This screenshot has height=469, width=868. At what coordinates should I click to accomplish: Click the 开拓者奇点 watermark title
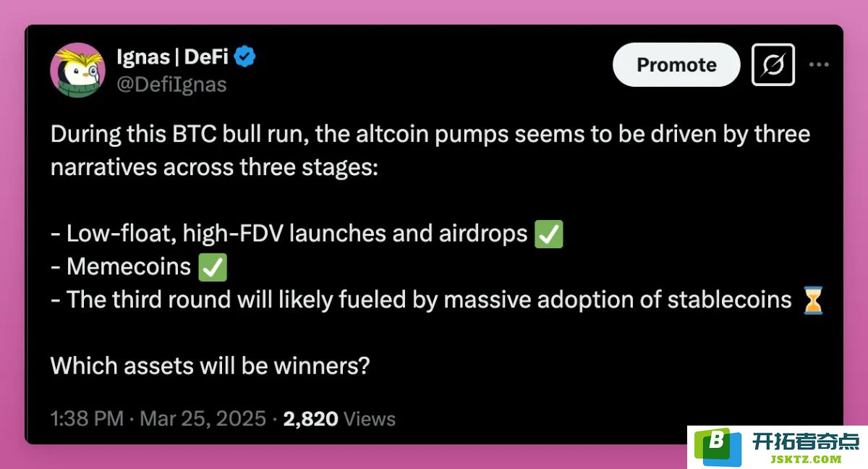click(806, 441)
